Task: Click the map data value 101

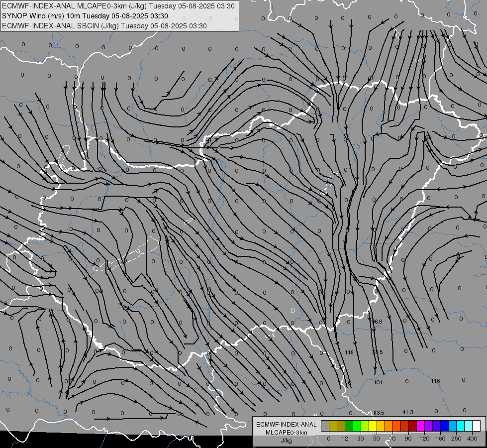Action: 378,382
